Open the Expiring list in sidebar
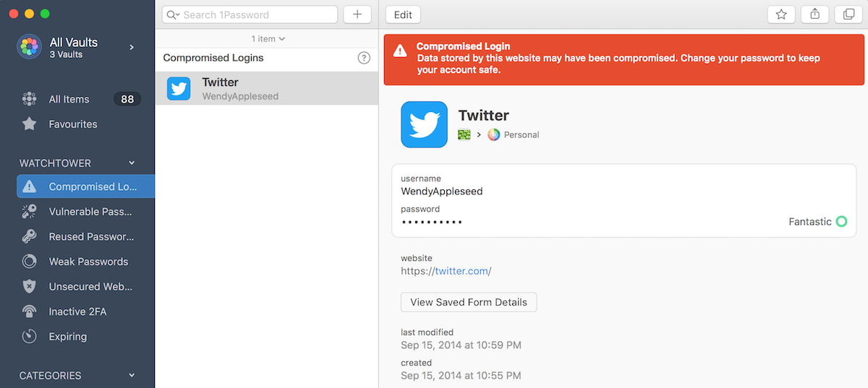Image resolution: width=868 pixels, height=388 pixels. (85, 337)
